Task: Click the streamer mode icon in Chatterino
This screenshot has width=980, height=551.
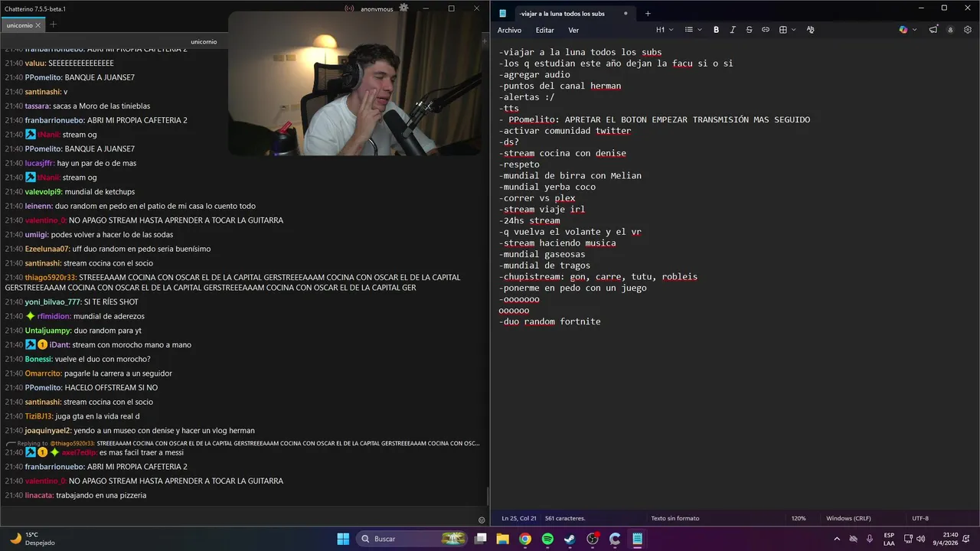Action: tap(349, 9)
